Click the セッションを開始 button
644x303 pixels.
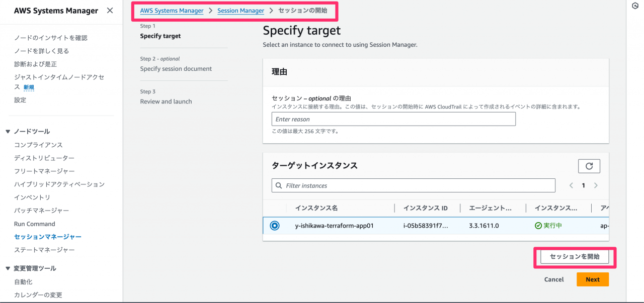pyautogui.click(x=575, y=257)
